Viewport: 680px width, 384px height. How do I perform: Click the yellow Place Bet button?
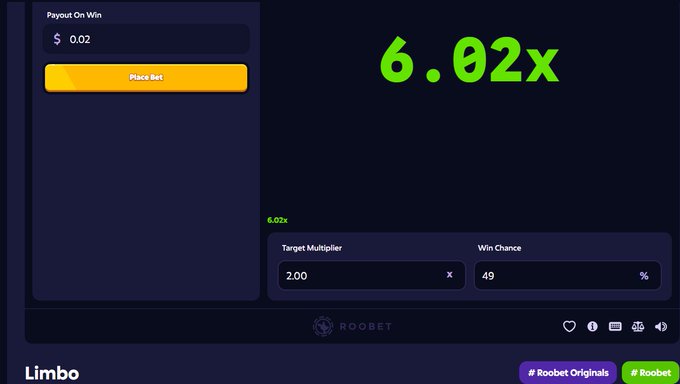point(146,78)
